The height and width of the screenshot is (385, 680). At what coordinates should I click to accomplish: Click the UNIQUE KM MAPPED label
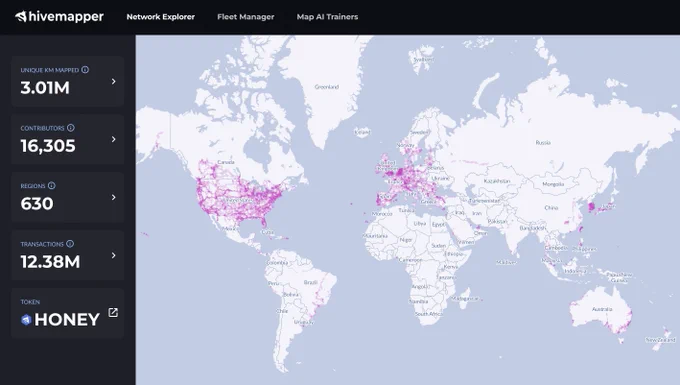click(x=50, y=70)
